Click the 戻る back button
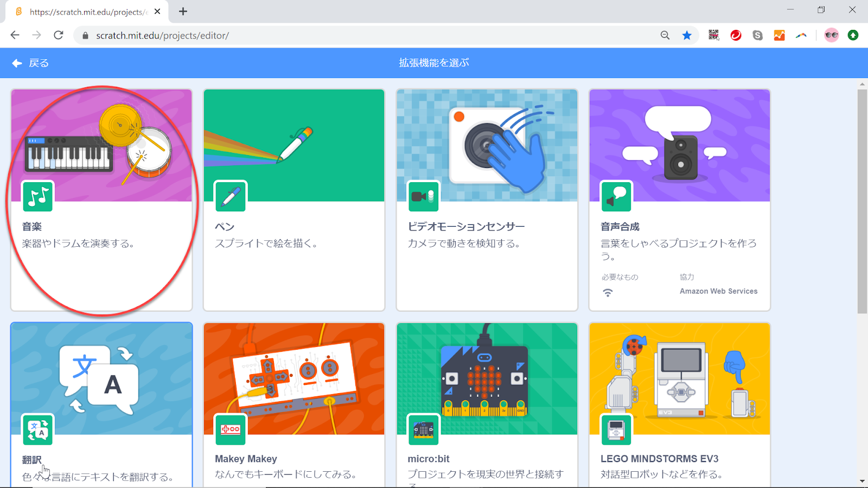Image resolution: width=868 pixels, height=488 pixels. (x=30, y=63)
